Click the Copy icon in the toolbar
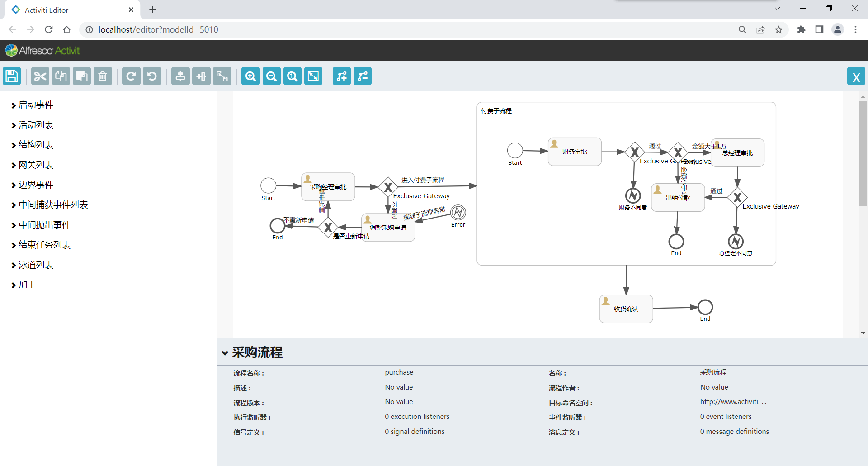The height and width of the screenshot is (466, 868). [61, 76]
